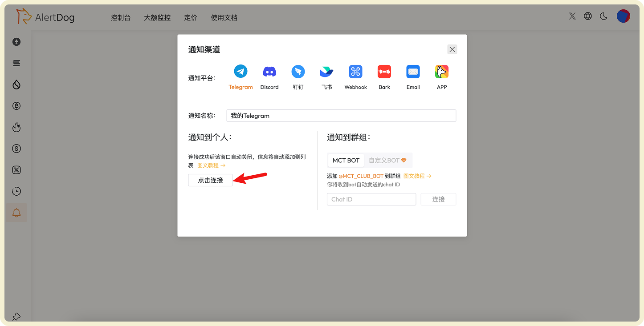Pick Email as the notification channel
Screen dimensions: 644x326
tap(412, 76)
